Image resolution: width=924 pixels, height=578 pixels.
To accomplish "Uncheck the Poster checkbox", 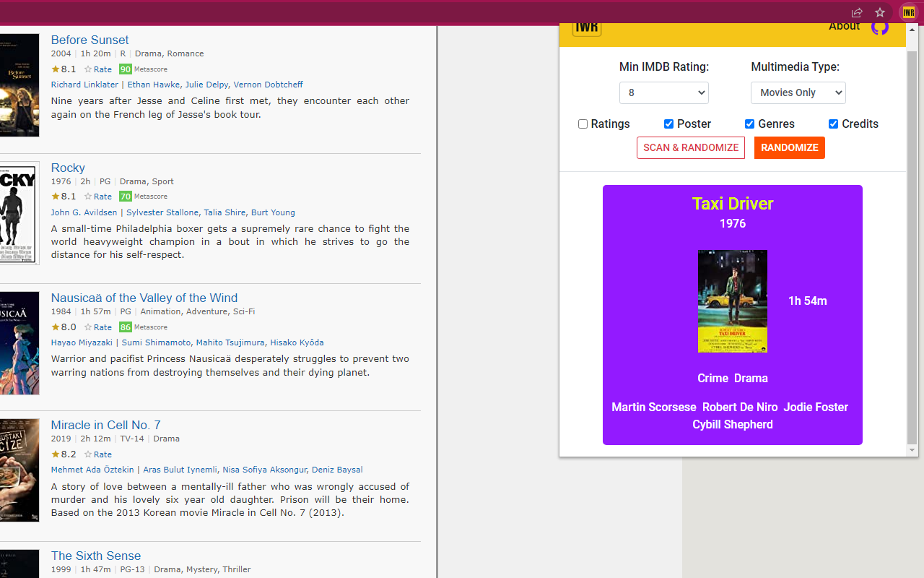I will pos(669,124).
